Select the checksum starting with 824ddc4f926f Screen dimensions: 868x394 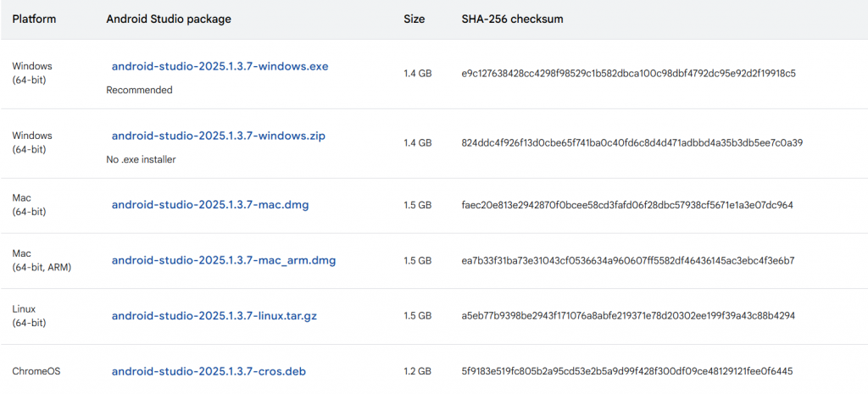coord(632,142)
